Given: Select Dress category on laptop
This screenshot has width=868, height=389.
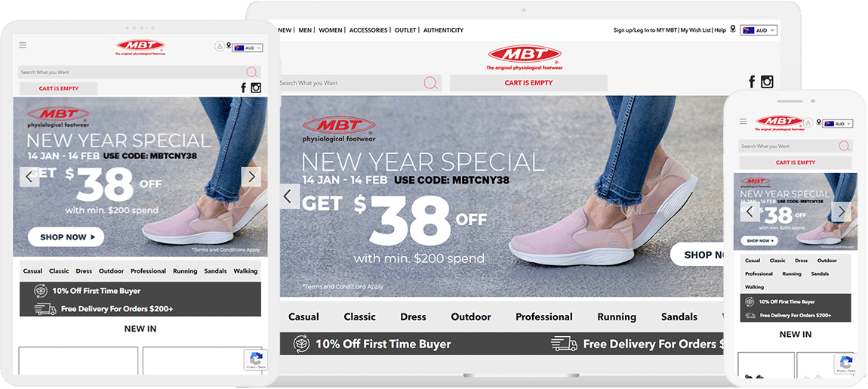Looking at the screenshot, I should pos(414,317).
